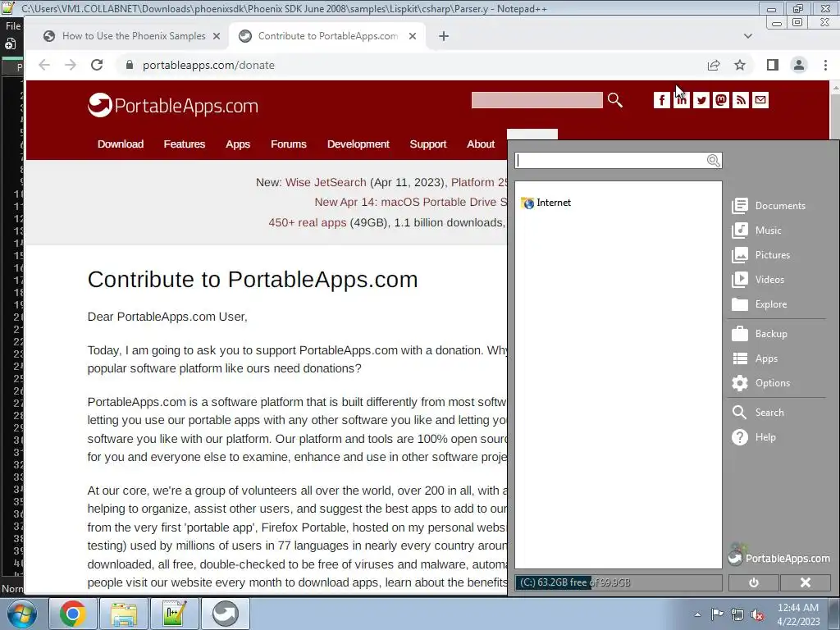
Task: Open the Music folder shortcut
Action: pos(756,231)
